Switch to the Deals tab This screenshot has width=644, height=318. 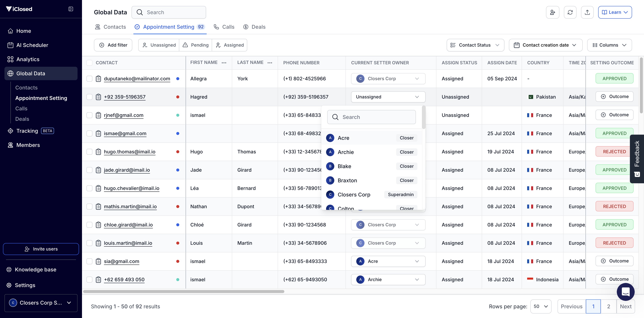[254, 27]
